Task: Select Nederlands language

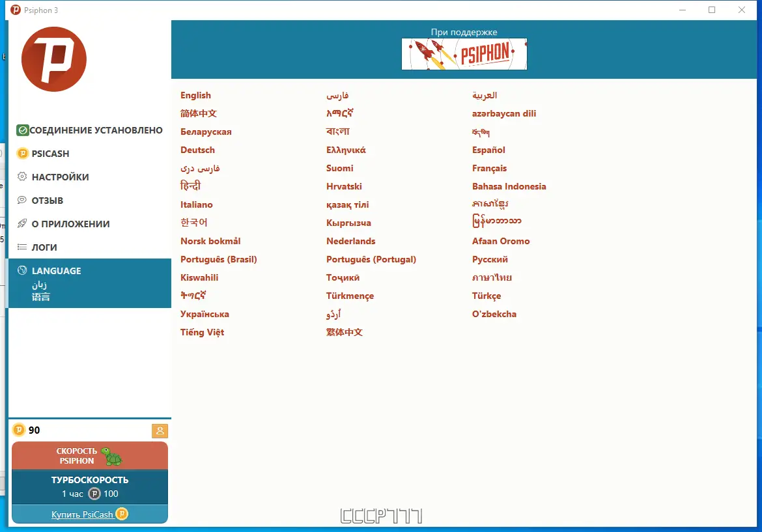Action: (351, 241)
